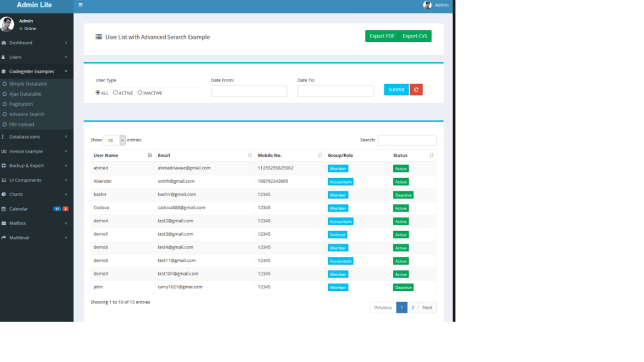Image resolution: width=644 pixels, height=362 pixels.
Task: Click the admin avatar in top bar
Action: point(427,5)
